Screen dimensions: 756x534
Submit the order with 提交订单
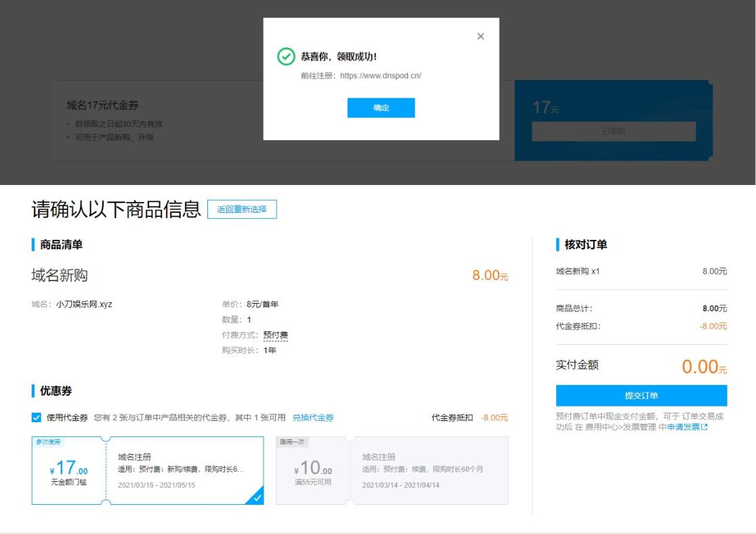[x=642, y=395]
